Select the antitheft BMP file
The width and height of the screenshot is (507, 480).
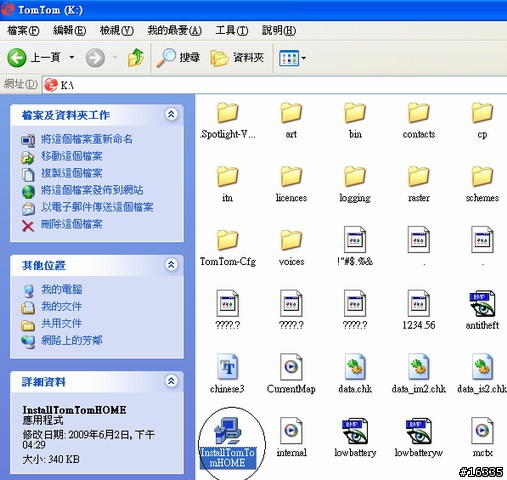point(482,303)
